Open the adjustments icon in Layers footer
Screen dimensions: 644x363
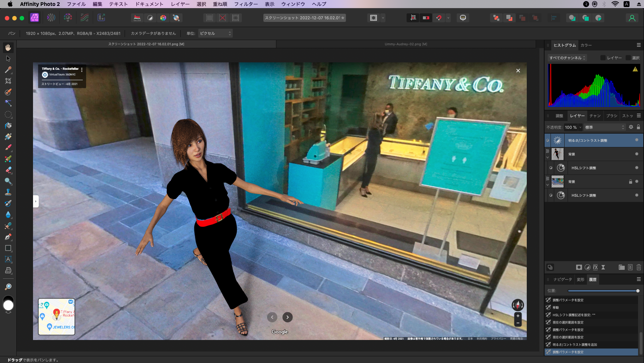[x=587, y=267]
